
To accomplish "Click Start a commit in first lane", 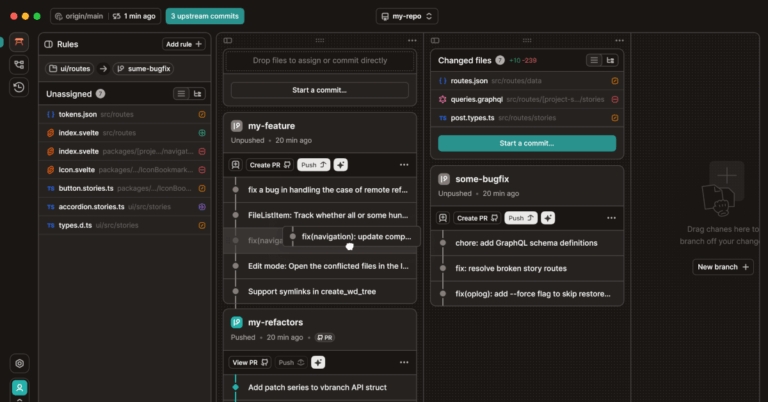I will (x=320, y=90).
